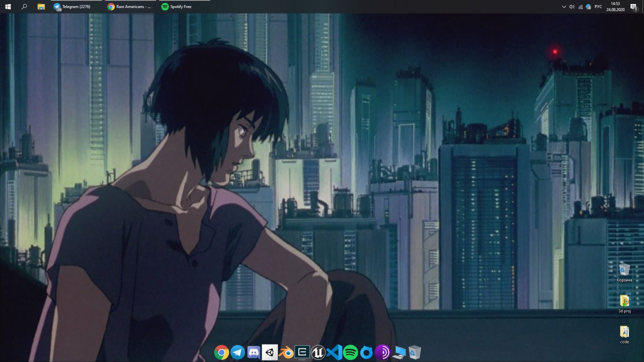644x362 pixels.
Task: Open This PC computer icon in dock
Action: [399, 352]
